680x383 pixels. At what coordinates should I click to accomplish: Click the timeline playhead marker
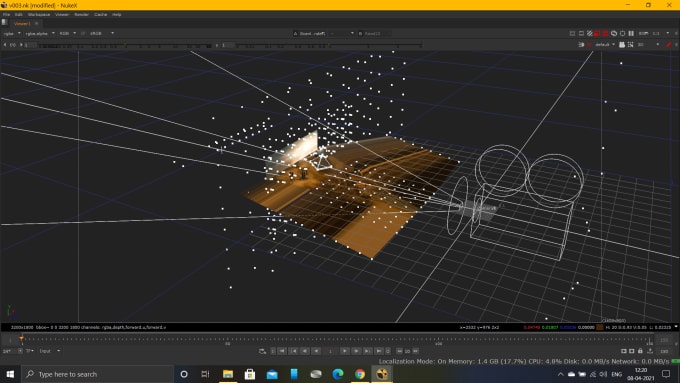pyautogui.click(x=22, y=338)
